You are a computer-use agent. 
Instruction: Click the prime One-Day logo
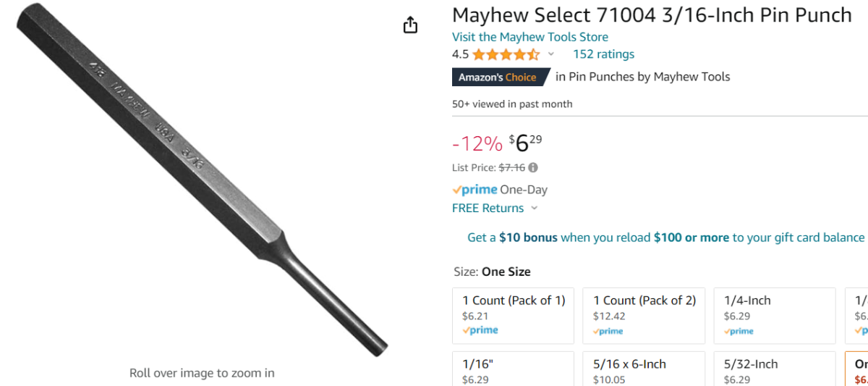pos(475,190)
